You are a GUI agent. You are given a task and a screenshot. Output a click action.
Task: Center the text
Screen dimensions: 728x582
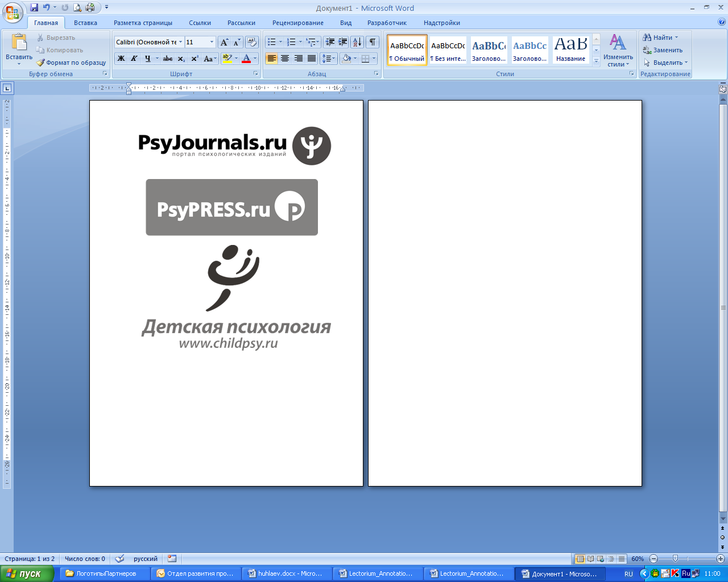pos(285,58)
